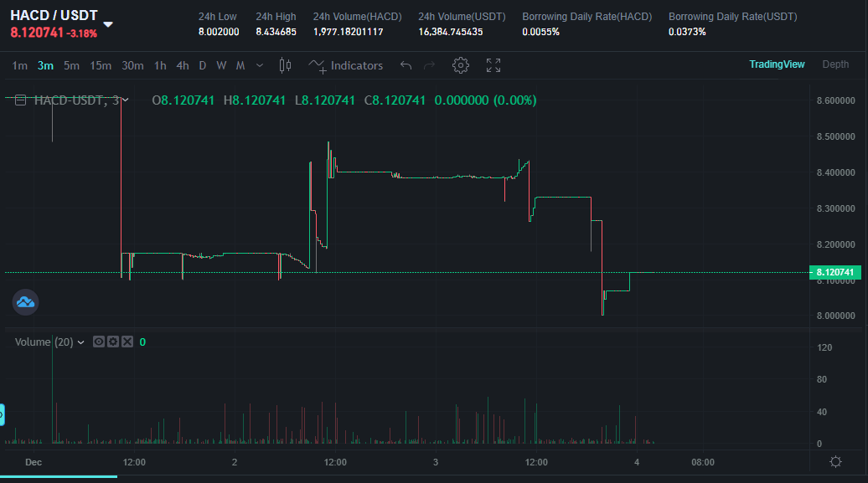Click the 24h Volume(HACD) value
Image resolution: width=868 pixels, height=483 pixels.
(349, 32)
